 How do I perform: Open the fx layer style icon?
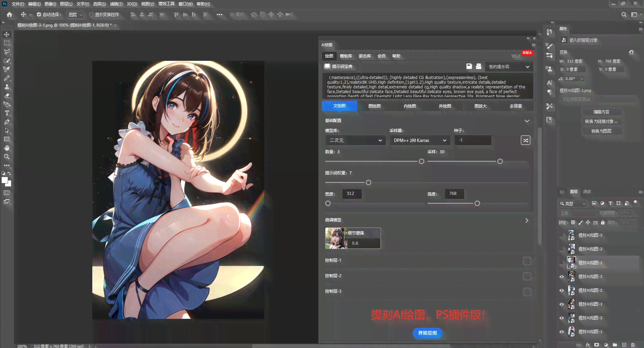pyautogui.click(x=588, y=345)
